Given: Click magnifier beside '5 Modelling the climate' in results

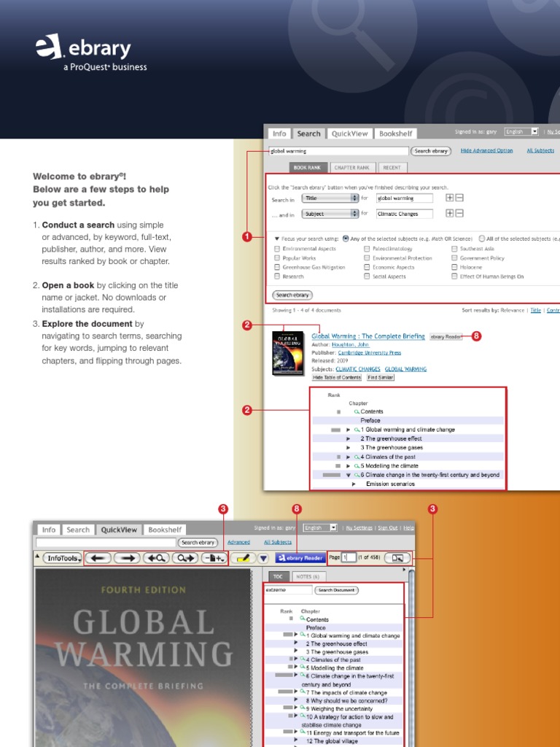Looking at the screenshot, I should point(357,466).
